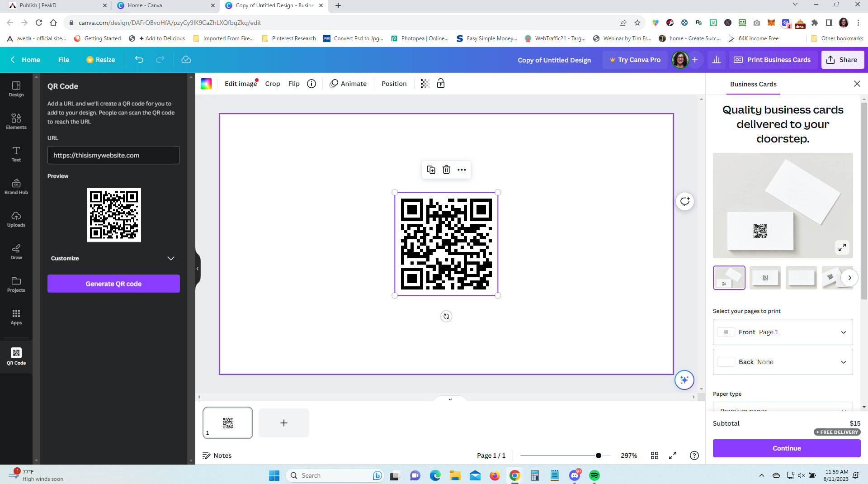Open the help question mark icon

point(694,456)
